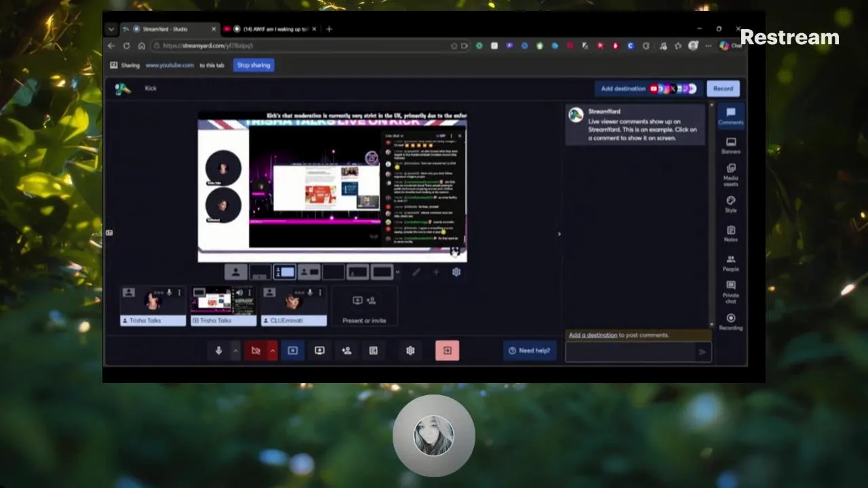Screen dimensions: 868x488
Task: Bookmark page with star icon
Action: tap(454, 45)
